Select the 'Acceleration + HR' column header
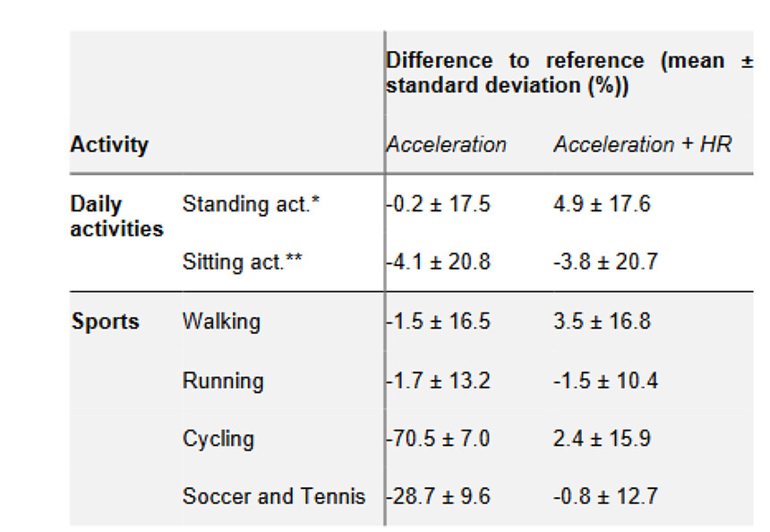 pos(642,144)
